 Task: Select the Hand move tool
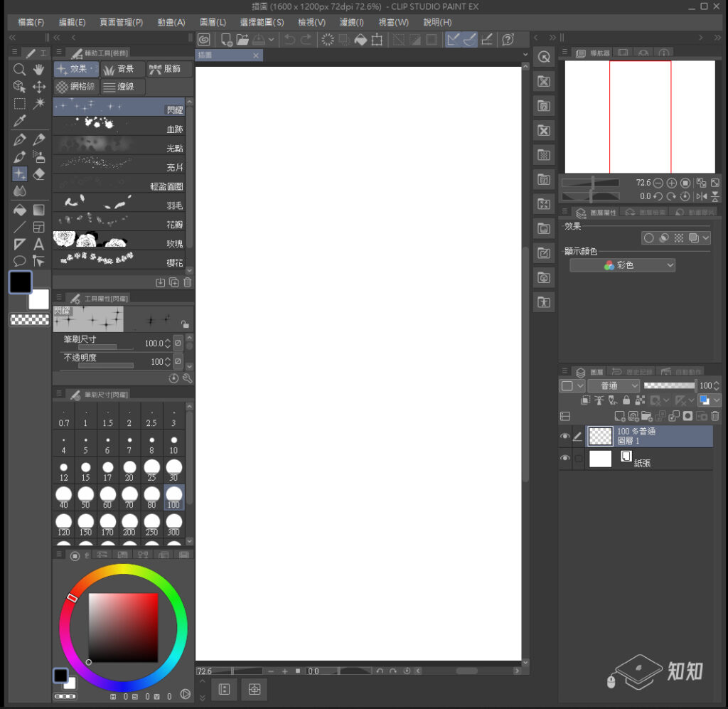click(x=39, y=70)
